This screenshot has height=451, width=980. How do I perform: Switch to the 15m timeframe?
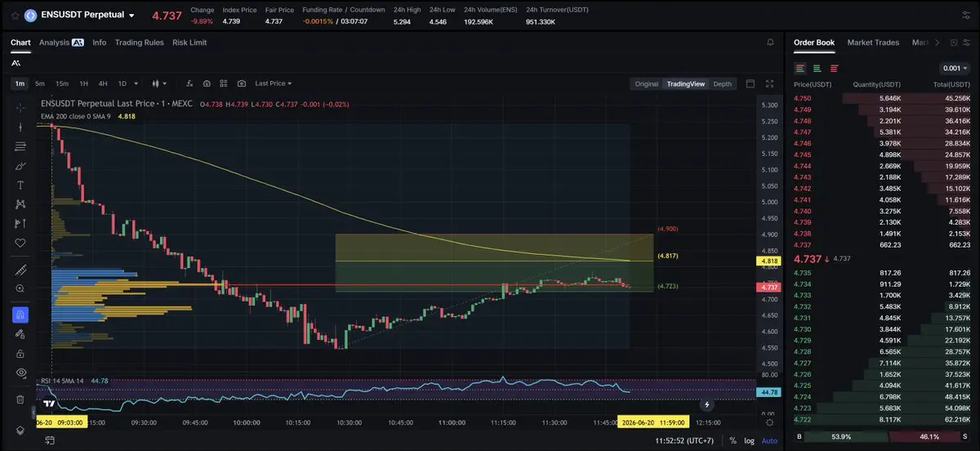(62, 83)
